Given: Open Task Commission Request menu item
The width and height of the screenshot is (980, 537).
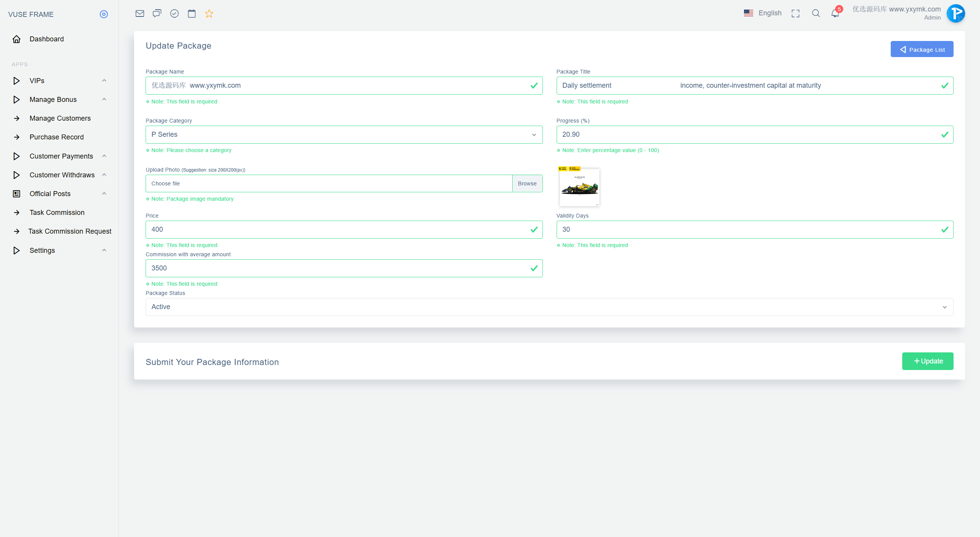Looking at the screenshot, I should point(70,231).
